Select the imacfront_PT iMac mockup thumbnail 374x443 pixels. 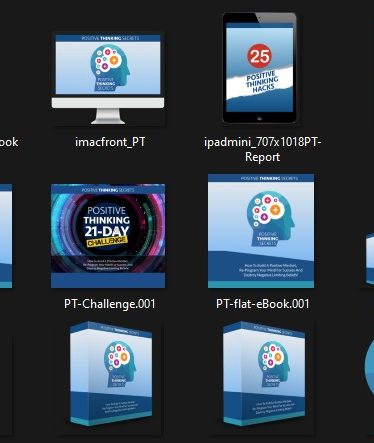point(108,79)
